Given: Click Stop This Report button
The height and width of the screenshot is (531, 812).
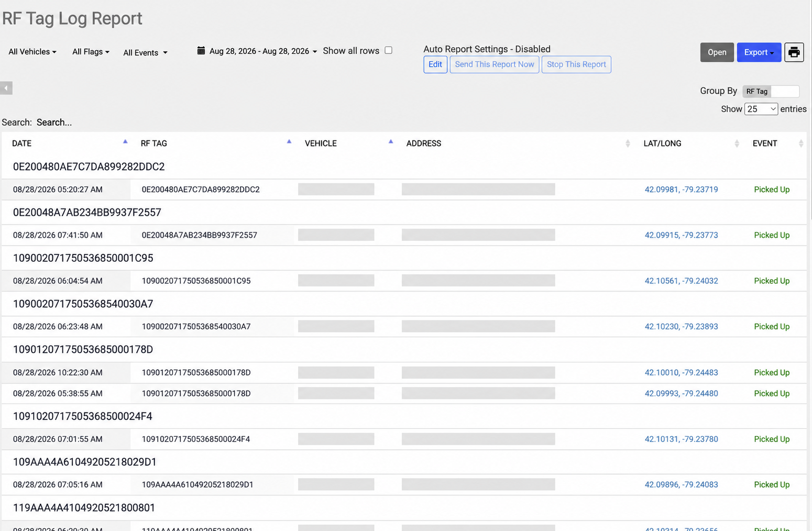Looking at the screenshot, I should click(576, 64).
